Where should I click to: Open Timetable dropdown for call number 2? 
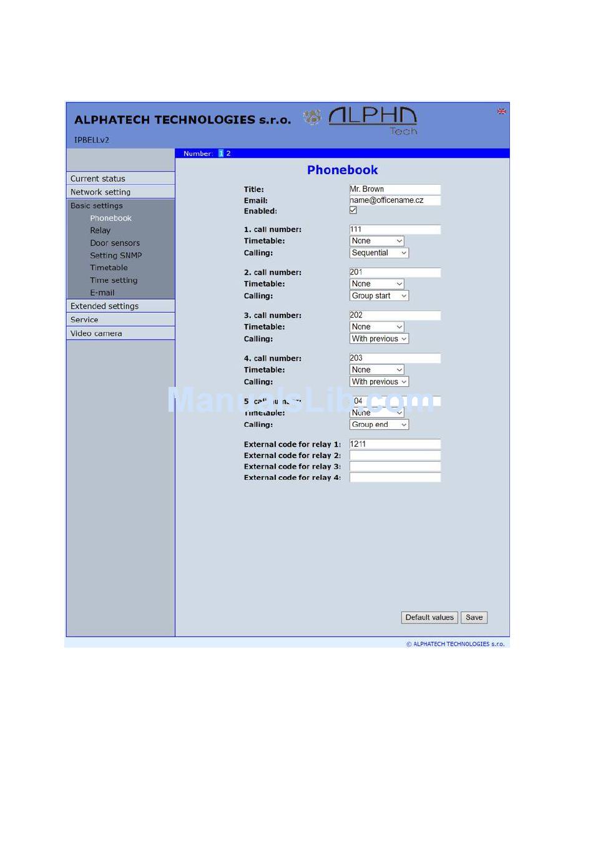tap(377, 284)
